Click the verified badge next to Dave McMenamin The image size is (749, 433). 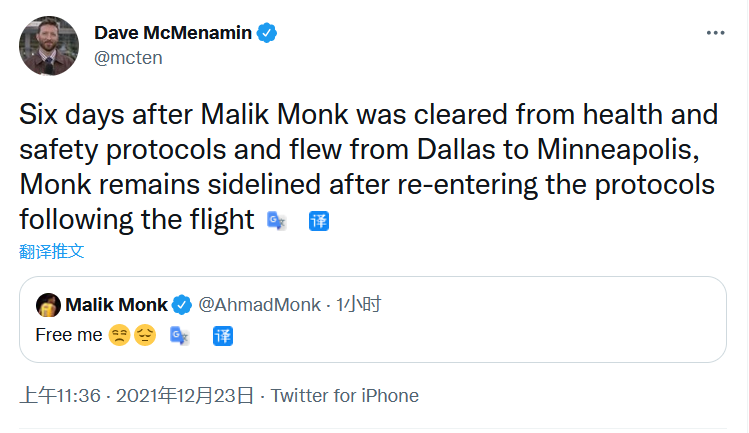268,33
